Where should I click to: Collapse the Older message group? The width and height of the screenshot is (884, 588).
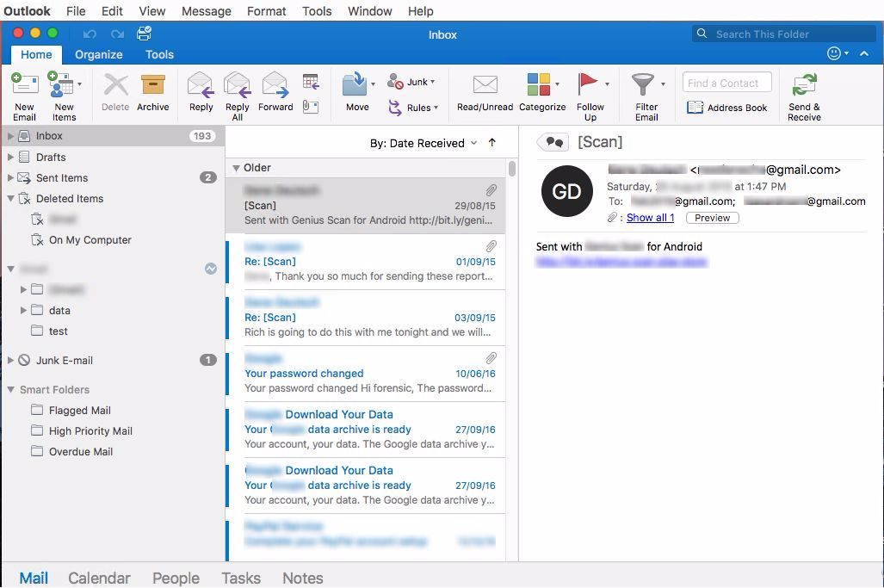(236, 168)
